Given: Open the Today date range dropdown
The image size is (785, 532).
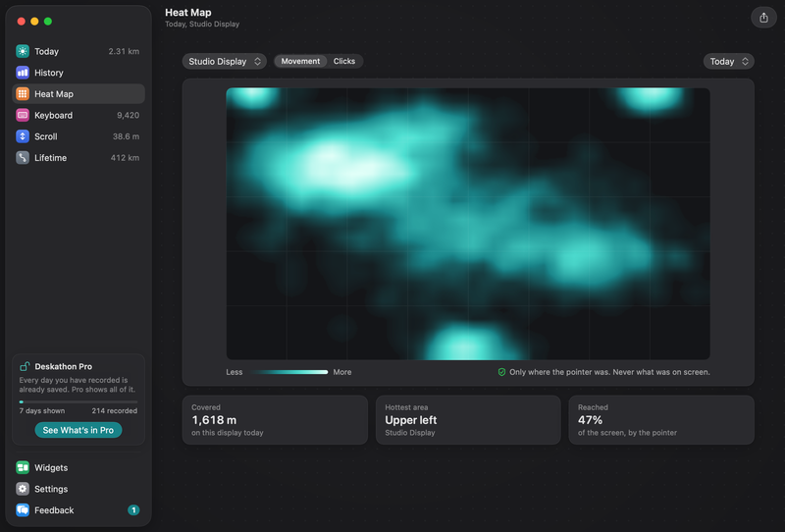Looking at the screenshot, I should click(728, 61).
